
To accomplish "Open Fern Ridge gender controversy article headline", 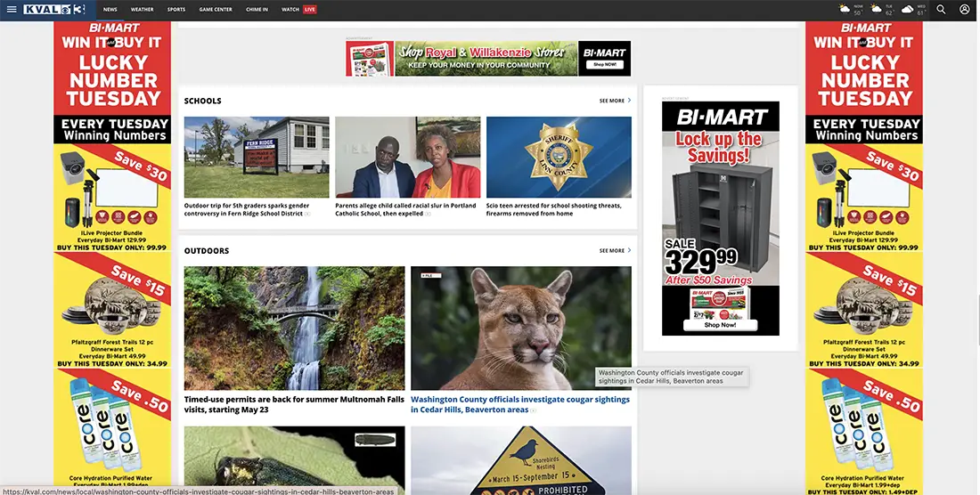I will (247, 209).
